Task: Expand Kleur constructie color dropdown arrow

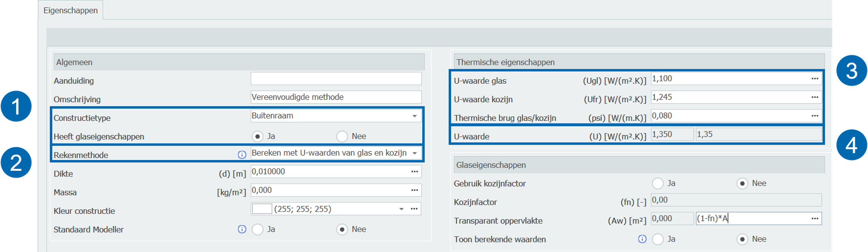Action: [401, 209]
